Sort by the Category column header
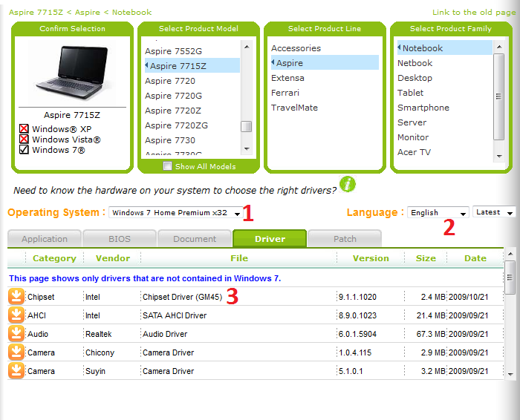 point(54,258)
